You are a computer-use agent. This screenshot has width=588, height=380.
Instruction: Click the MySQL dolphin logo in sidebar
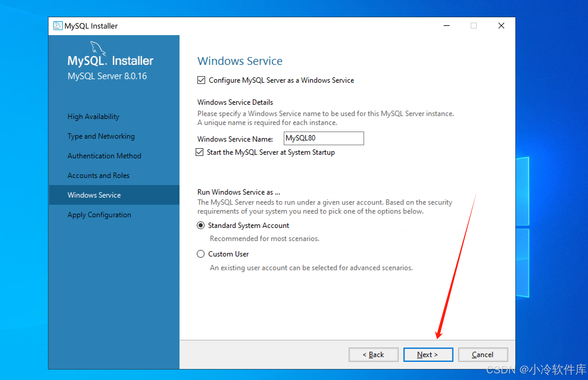point(97,48)
